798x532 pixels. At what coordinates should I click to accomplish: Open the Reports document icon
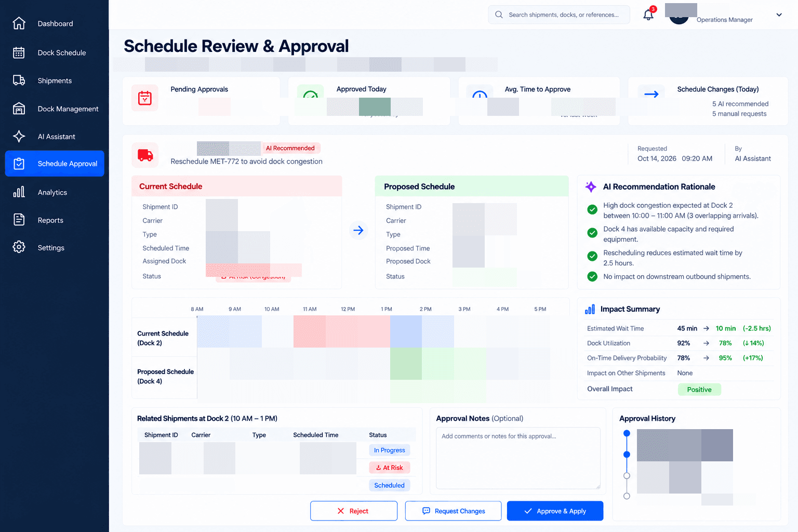[x=19, y=220]
